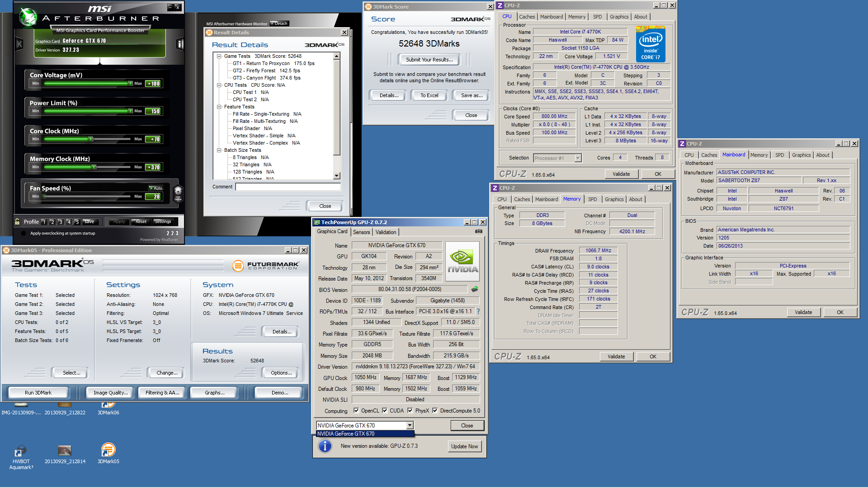Open SPD tab in CPU-Z Memory window
The image size is (868, 488).
click(x=592, y=199)
